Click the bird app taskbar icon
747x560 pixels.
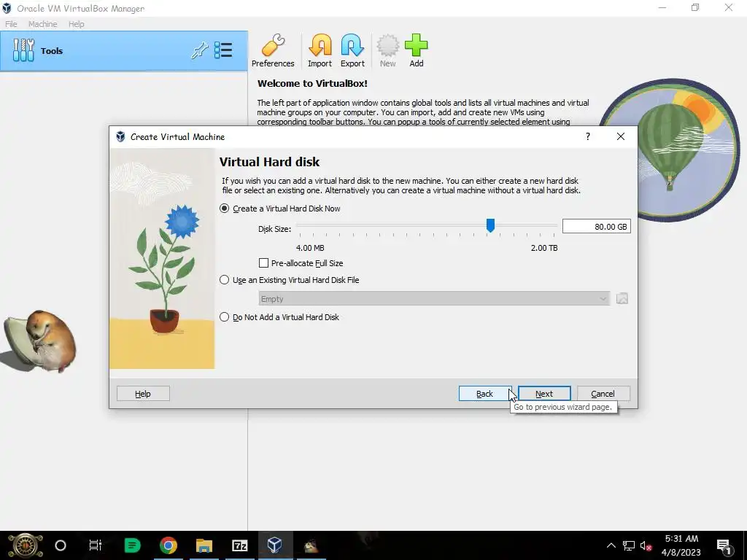tap(311, 545)
